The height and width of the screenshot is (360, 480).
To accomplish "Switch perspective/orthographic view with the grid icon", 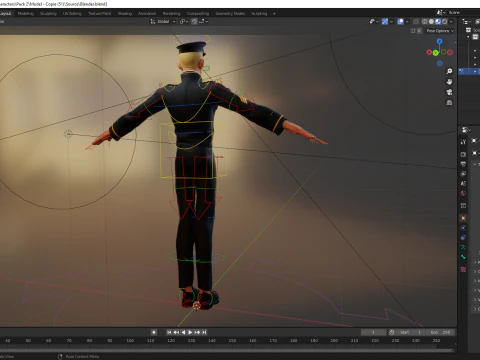I will (449, 102).
